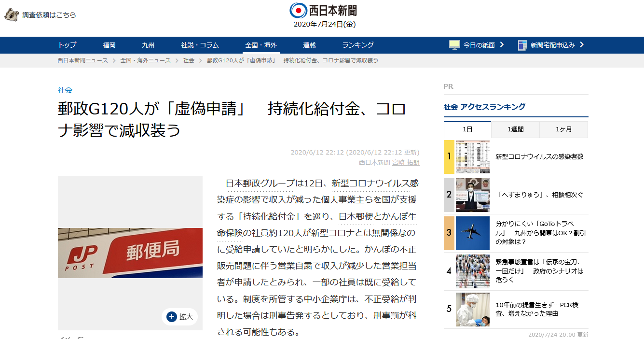Click 社会 アクセスランキング heading
The width and height of the screenshot is (644, 339).
(x=484, y=107)
